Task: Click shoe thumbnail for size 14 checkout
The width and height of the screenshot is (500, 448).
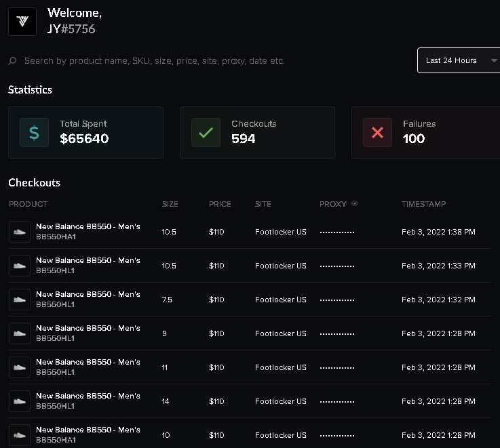Action: click(20, 401)
